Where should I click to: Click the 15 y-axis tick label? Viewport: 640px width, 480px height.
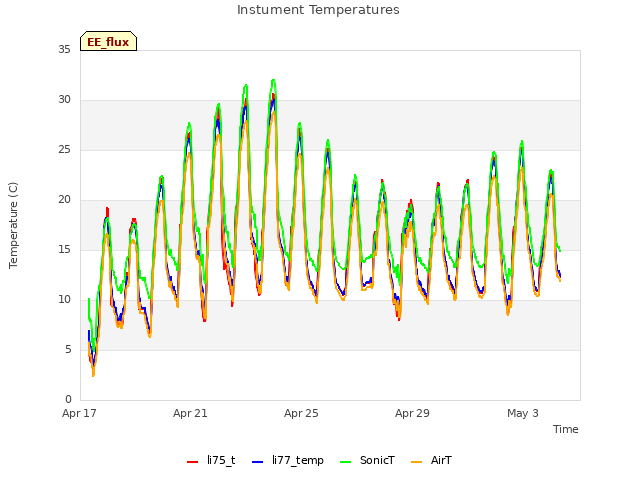(64, 249)
